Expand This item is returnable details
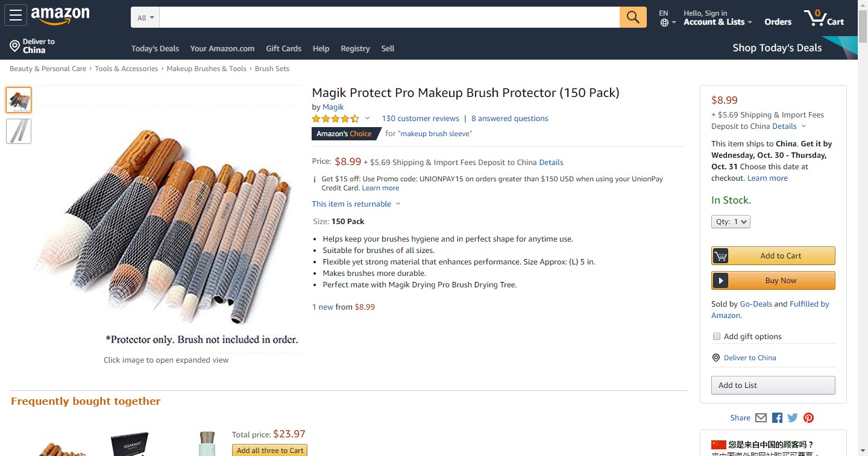Viewport: 868px width, 456px height. point(398,204)
